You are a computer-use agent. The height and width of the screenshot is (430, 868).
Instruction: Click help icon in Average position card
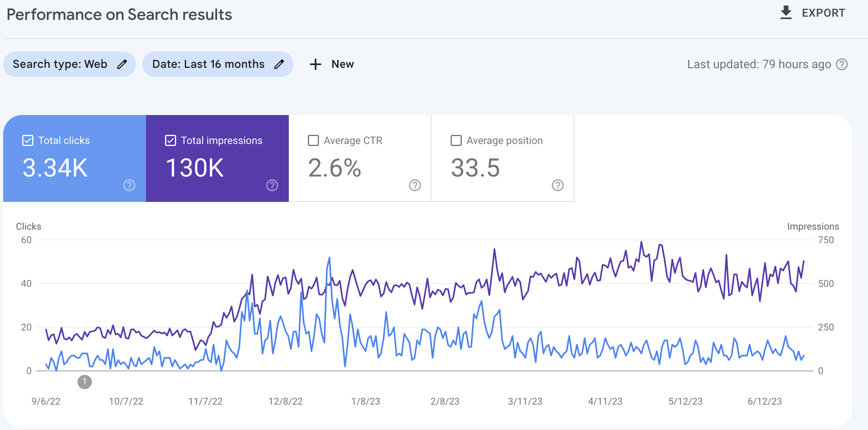click(558, 185)
